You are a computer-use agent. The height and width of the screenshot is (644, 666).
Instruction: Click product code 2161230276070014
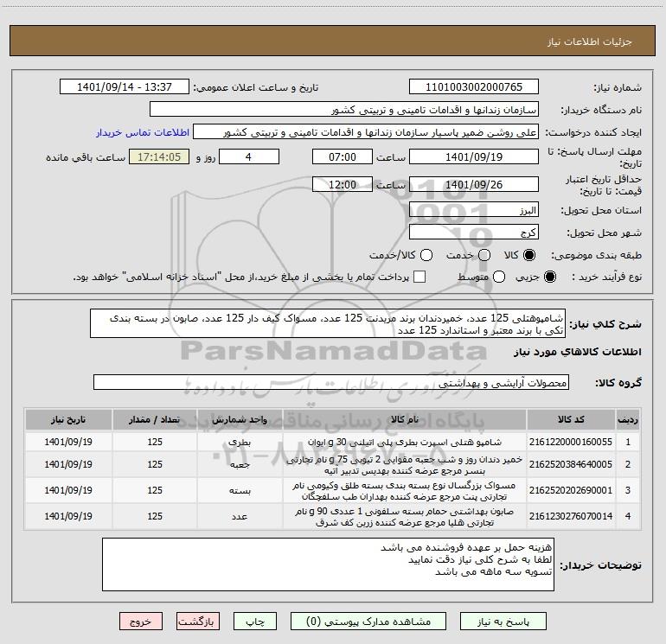tap(571, 516)
